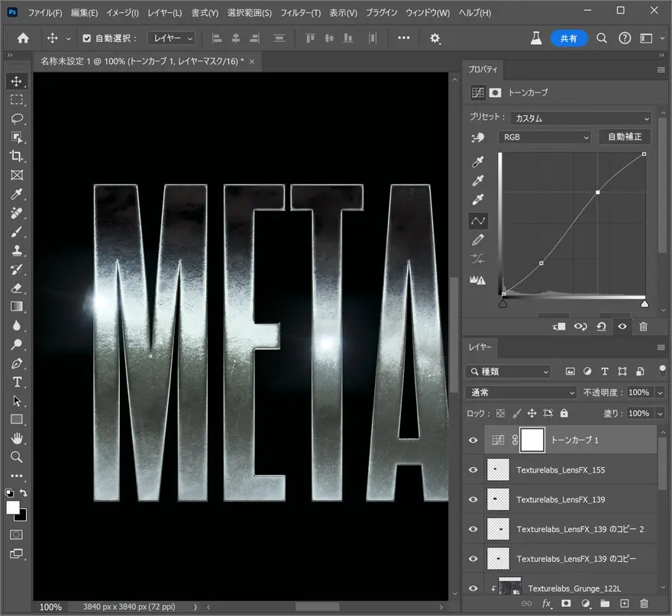Screen dimensions: 672x616
Task: Open the RGB channel dropdown
Action: tap(545, 137)
